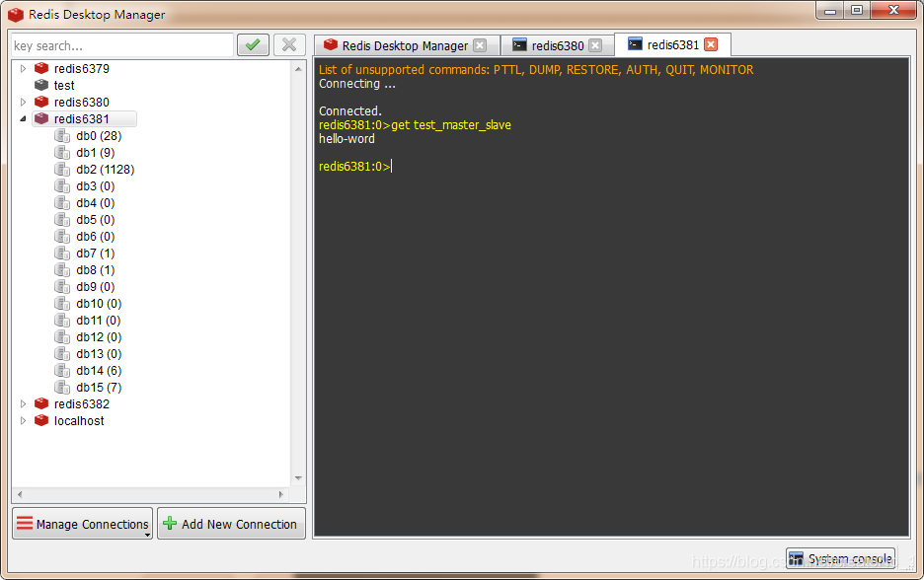Screen dimensions: 924x580
Task: Clear key search with gray X
Action: 289,45
